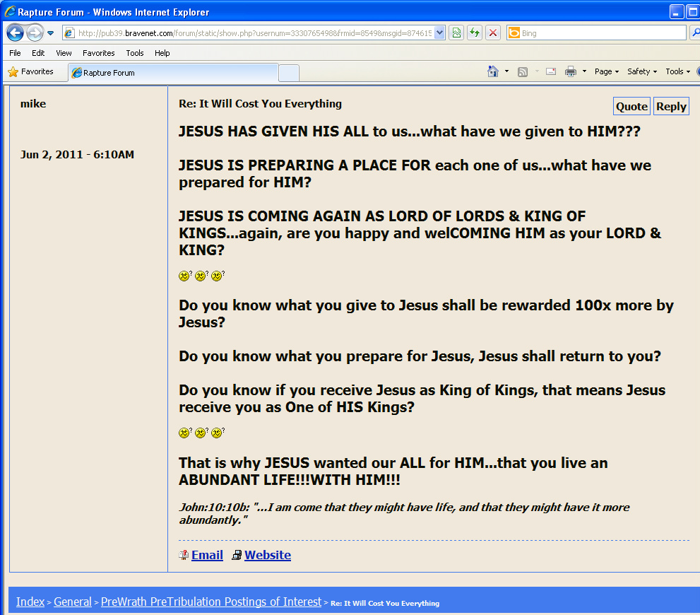The height and width of the screenshot is (615, 700).
Task: Select the Rapture Forum tab
Action: [173, 72]
